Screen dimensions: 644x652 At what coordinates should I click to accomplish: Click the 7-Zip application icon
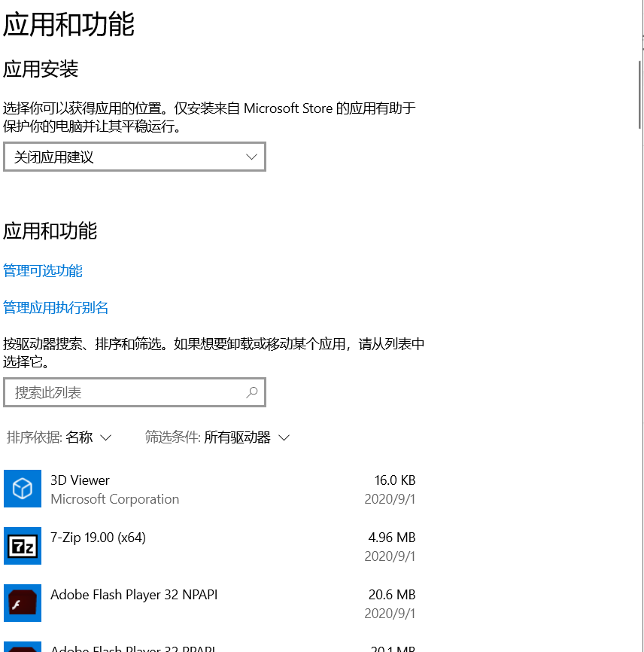pyautogui.click(x=22, y=546)
